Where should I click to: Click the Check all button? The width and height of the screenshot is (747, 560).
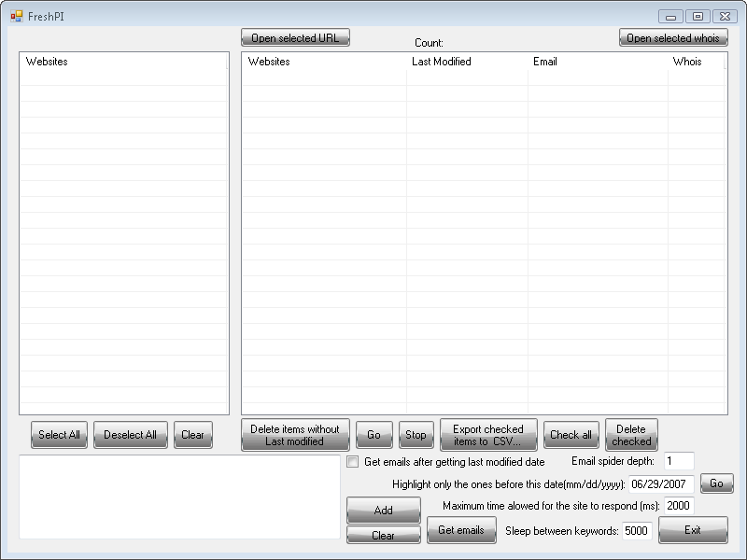[x=571, y=435]
